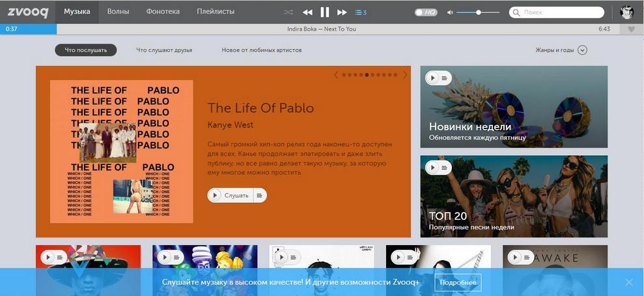644x296 pixels.
Task: Go to next banner slide arrow
Action: [405, 75]
